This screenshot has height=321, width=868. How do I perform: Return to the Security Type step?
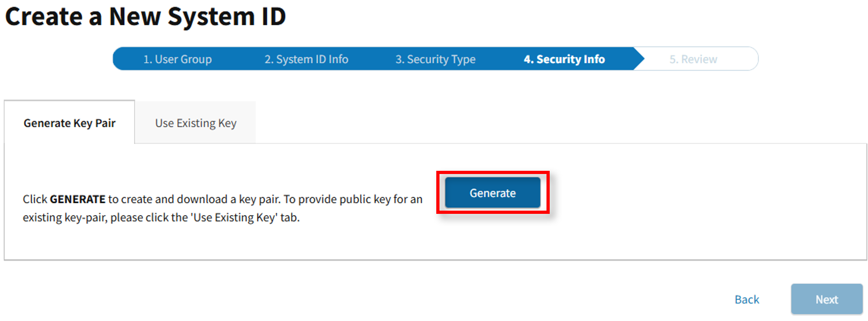click(x=435, y=59)
